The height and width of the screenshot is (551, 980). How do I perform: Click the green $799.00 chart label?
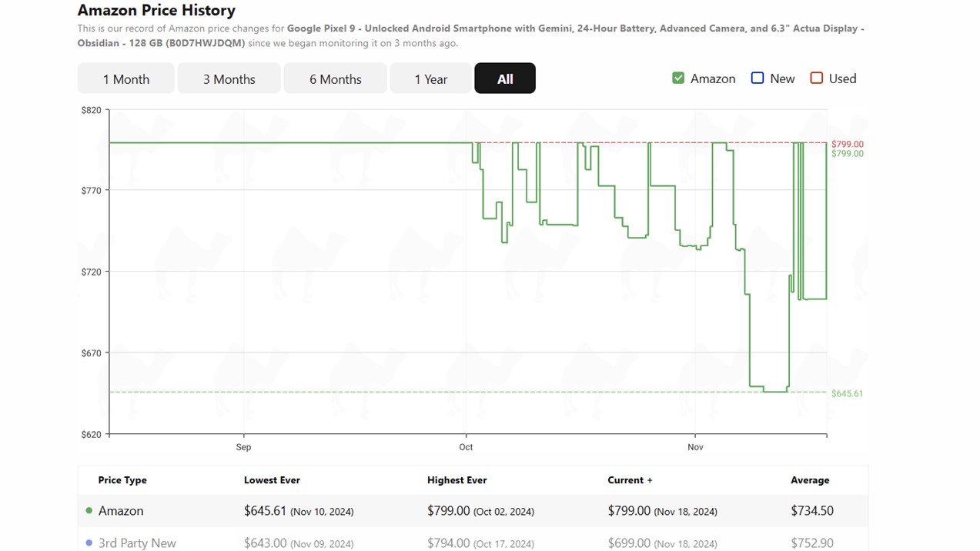tap(847, 154)
